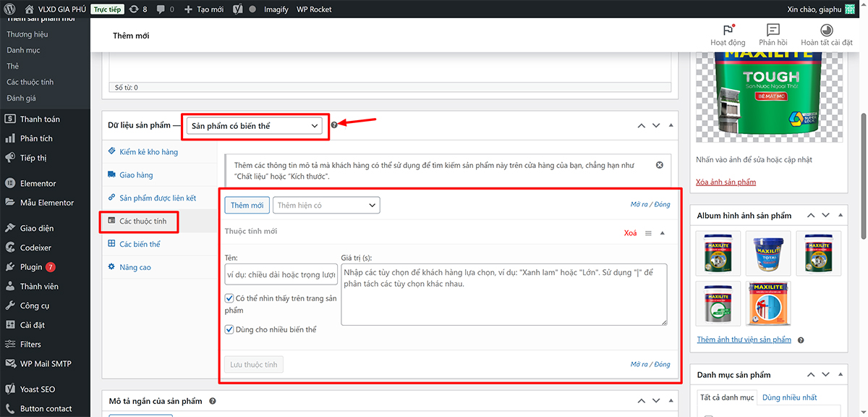Click the Hoàn tất cài đặt icon
Image resolution: width=868 pixels, height=417 pixels.
point(826,30)
